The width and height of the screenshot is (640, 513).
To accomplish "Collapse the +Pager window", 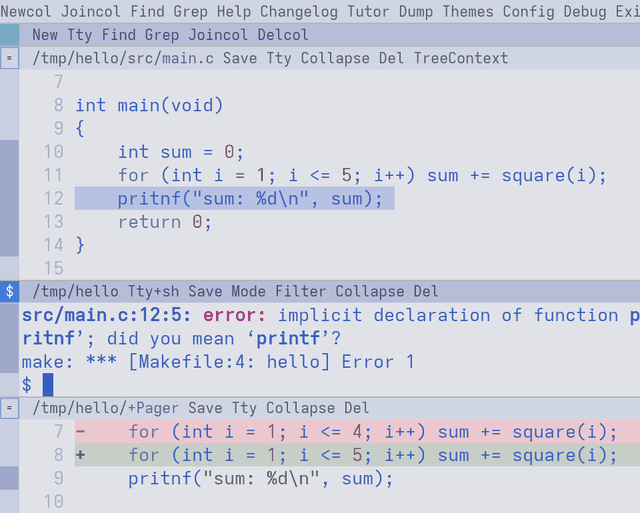I will (300, 408).
